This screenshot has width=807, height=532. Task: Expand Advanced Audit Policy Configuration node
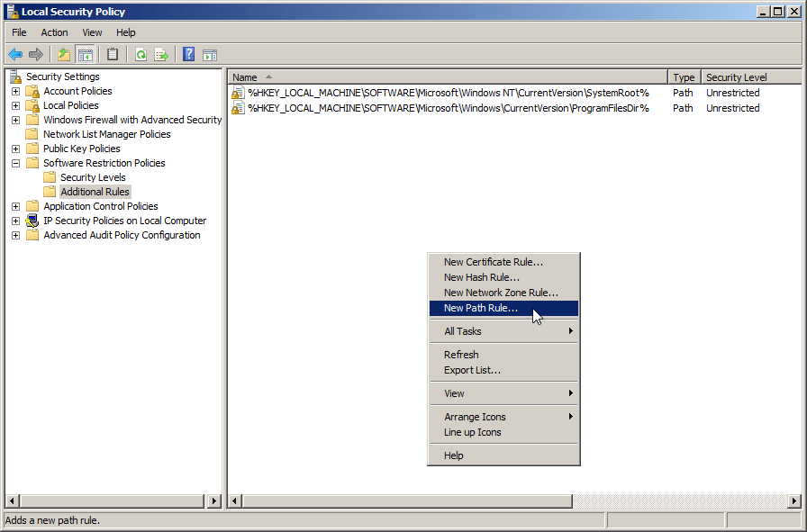(16, 235)
